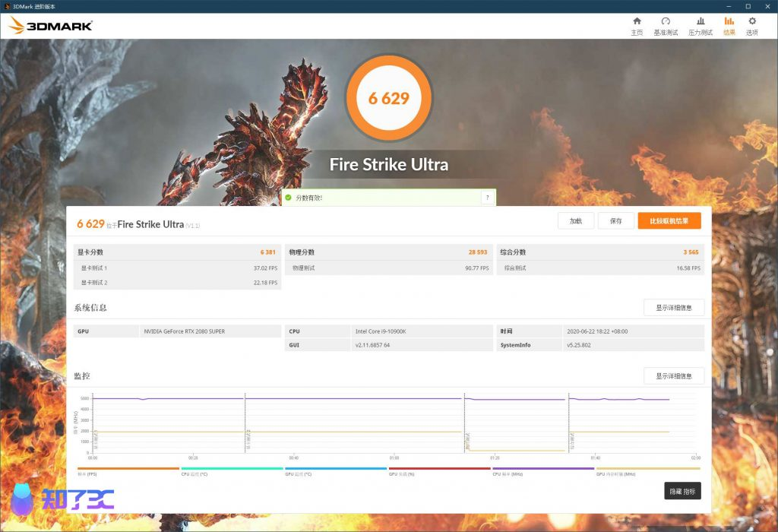Select the SystemInfo version v5.25.802
The height and width of the screenshot is (532, 778).
[578, 345]
